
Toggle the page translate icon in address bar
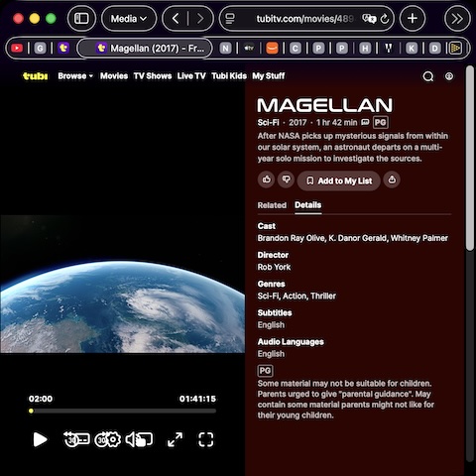pos(369,19)
